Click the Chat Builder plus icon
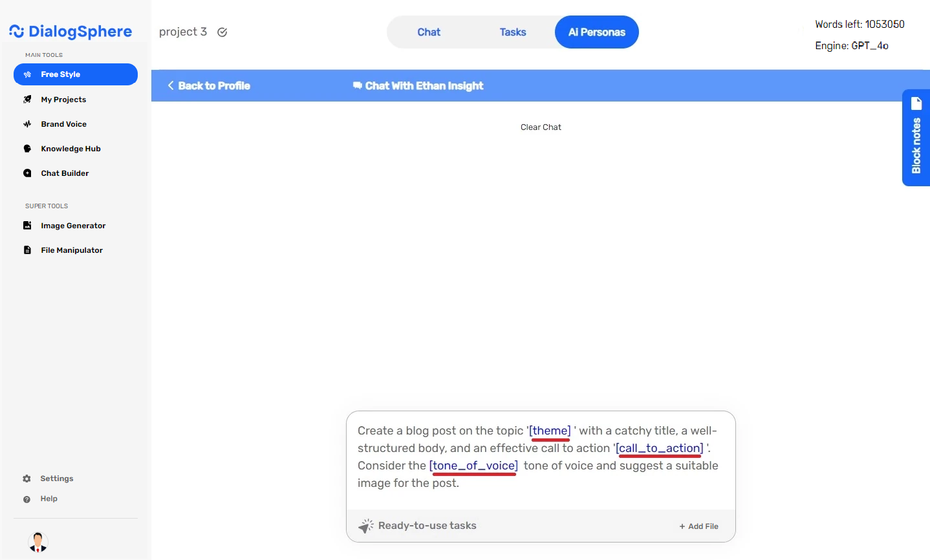 tap(27, 173)
